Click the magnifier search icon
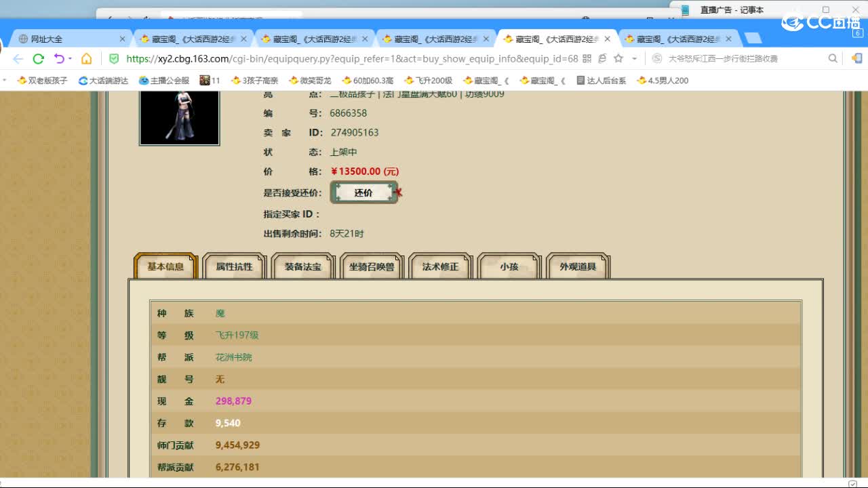Image resolution: width=868 pixels, height=488 pixels. click(833, 59)
